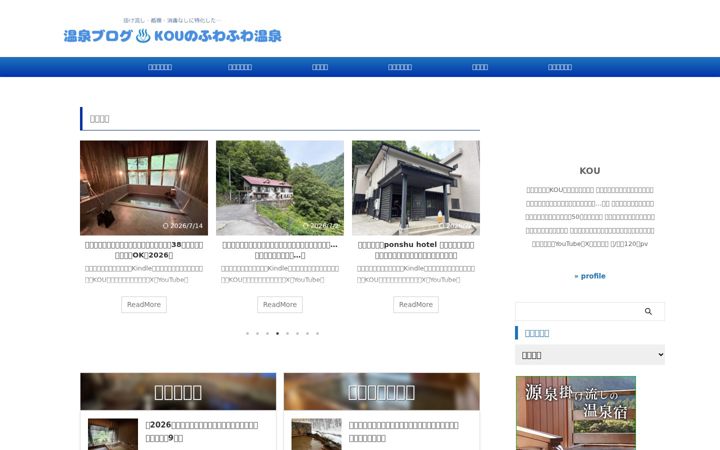Click ReadMore under the mountain inn article
Image resolution: width=720 pixels, height=450 pixels.
tap(280, 304)
